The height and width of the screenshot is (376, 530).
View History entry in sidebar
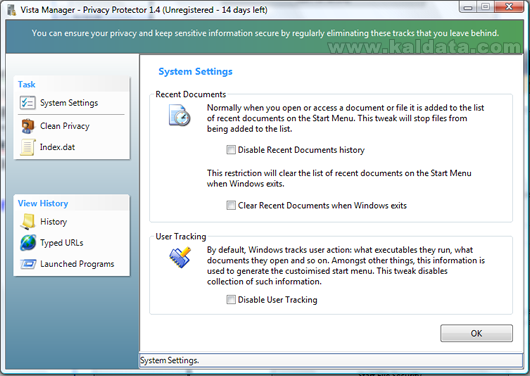point(53,222)
